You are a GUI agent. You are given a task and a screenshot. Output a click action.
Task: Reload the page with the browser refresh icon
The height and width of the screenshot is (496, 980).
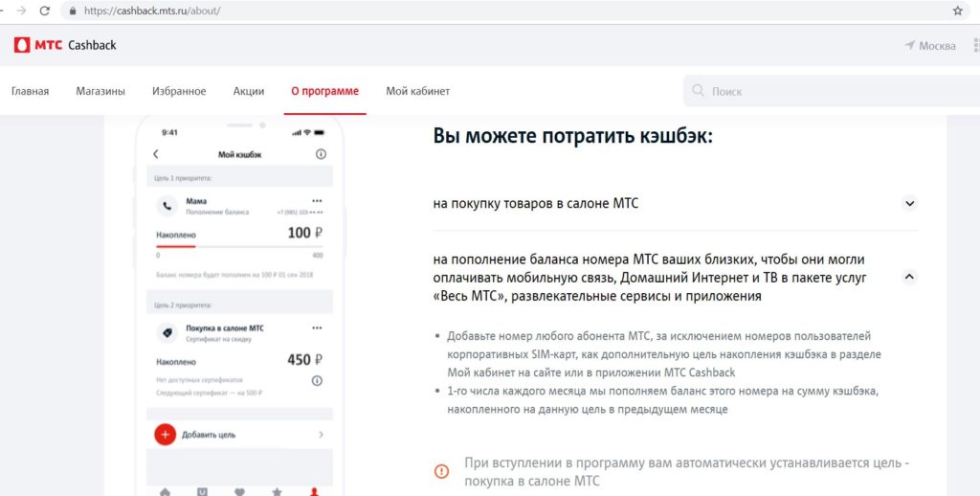44,11
